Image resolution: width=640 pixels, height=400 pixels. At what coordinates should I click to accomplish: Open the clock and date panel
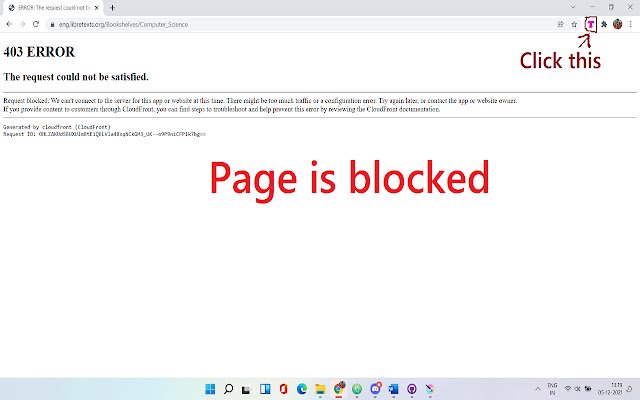point(615,388)
